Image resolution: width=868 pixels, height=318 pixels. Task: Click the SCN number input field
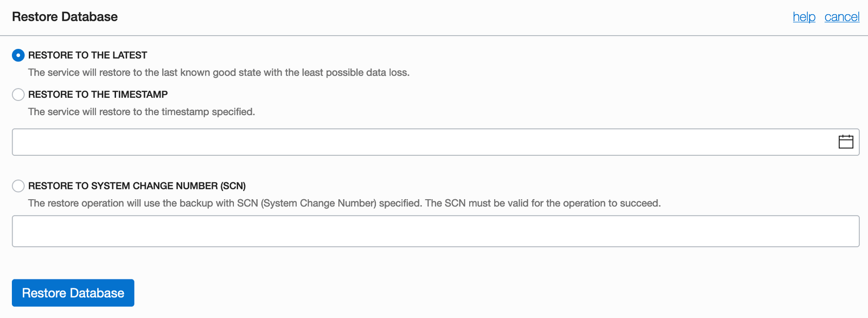pos(435,231)
